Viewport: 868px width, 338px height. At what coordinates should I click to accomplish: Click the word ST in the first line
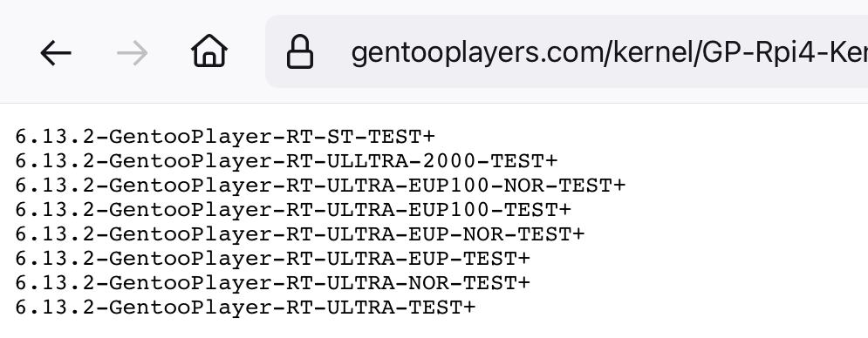(x=340, y=136)
